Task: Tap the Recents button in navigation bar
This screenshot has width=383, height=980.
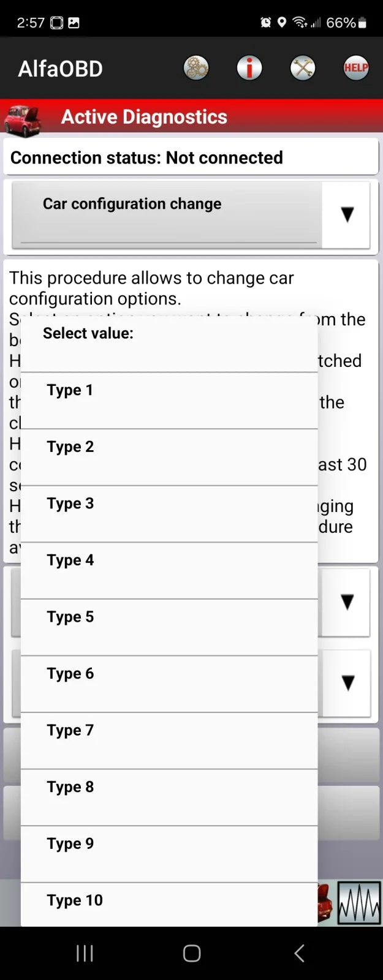Action: (84, 953)
